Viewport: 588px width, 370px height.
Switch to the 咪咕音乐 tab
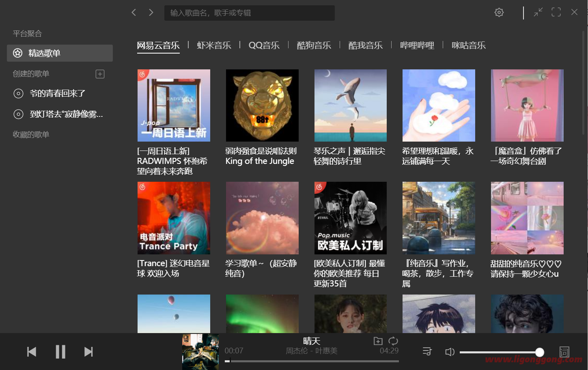468,45
